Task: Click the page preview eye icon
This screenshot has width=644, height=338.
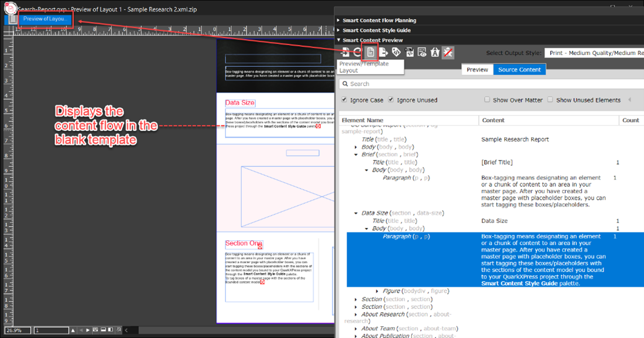Action: pyautogui.click(x=422, y=53)
